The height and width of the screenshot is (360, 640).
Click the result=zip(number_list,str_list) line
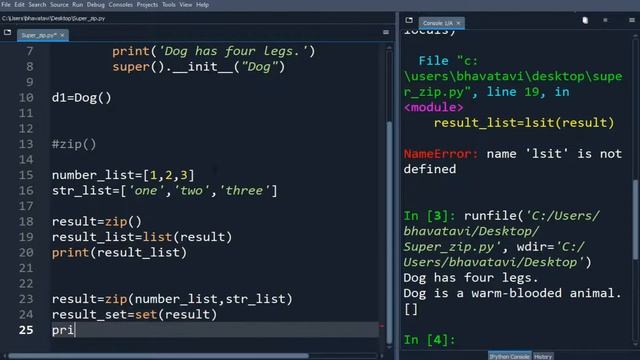point(172,299)
